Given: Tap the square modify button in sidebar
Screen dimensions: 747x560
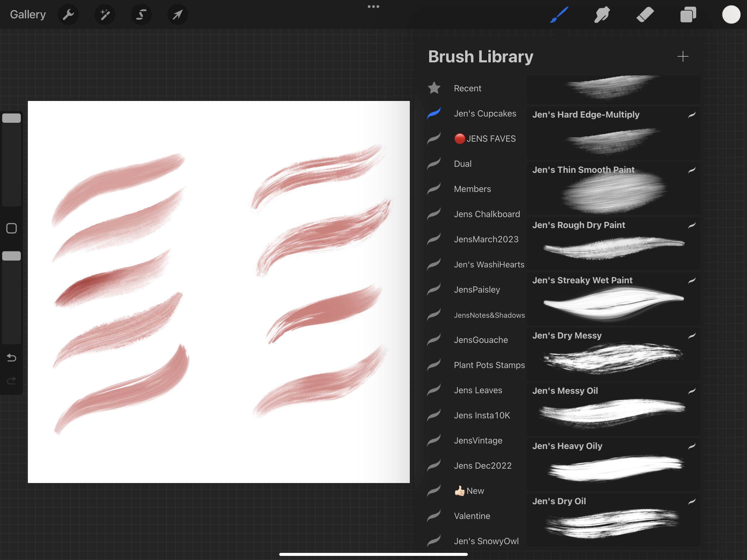Looking at the screenshot, I should pos(11,228).
